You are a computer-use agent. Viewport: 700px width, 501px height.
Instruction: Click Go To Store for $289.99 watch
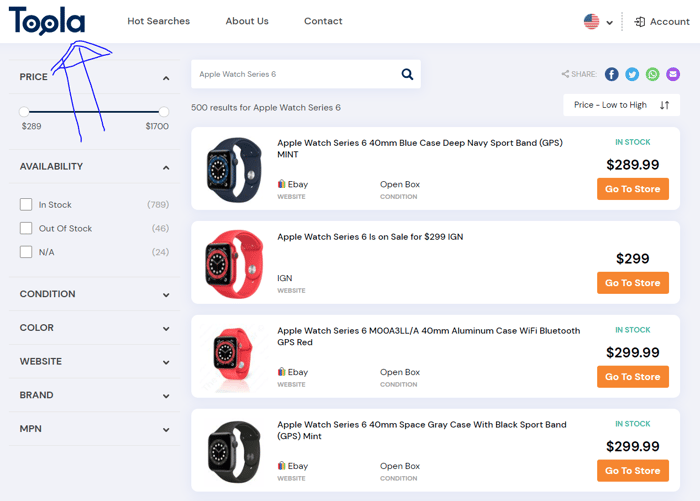click(x=633, y=189)
